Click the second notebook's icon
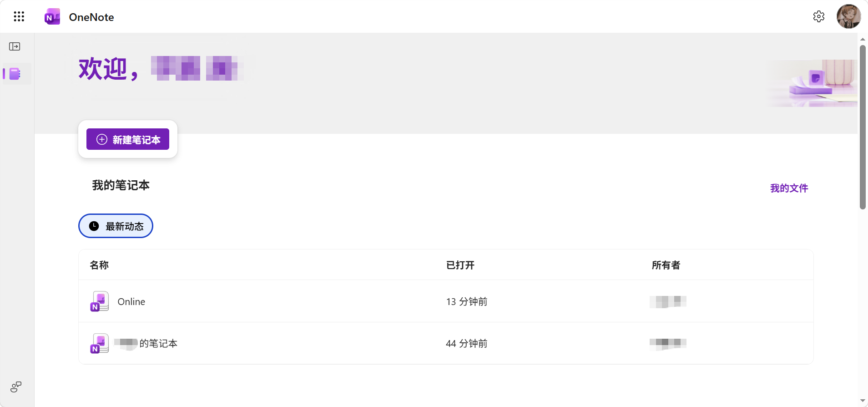This screenshot has height=407, width=868. coord(100,343)
